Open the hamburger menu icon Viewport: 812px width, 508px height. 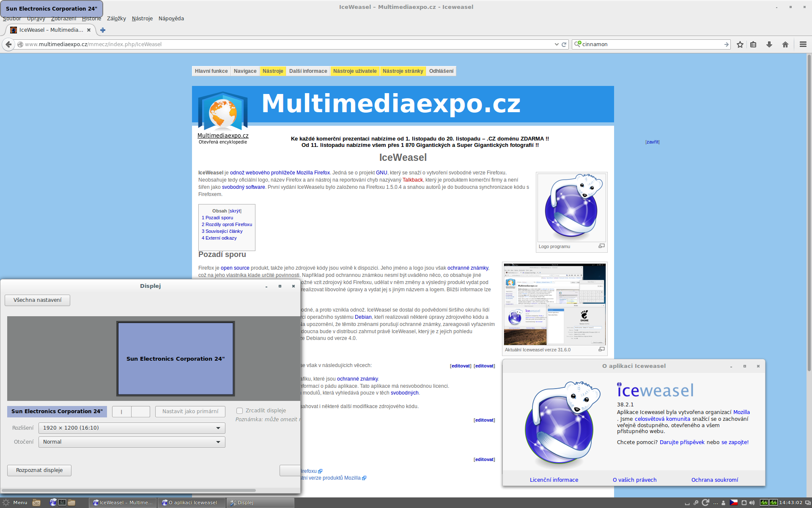(803, 44)
